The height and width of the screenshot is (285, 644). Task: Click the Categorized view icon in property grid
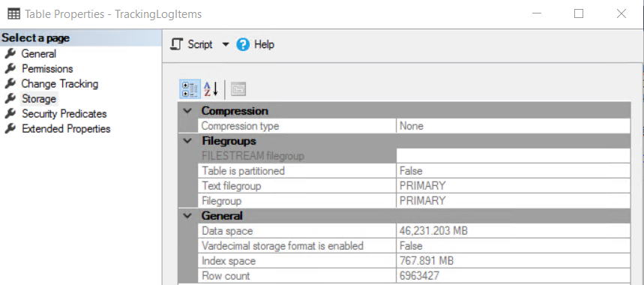[x=190, y=89]
